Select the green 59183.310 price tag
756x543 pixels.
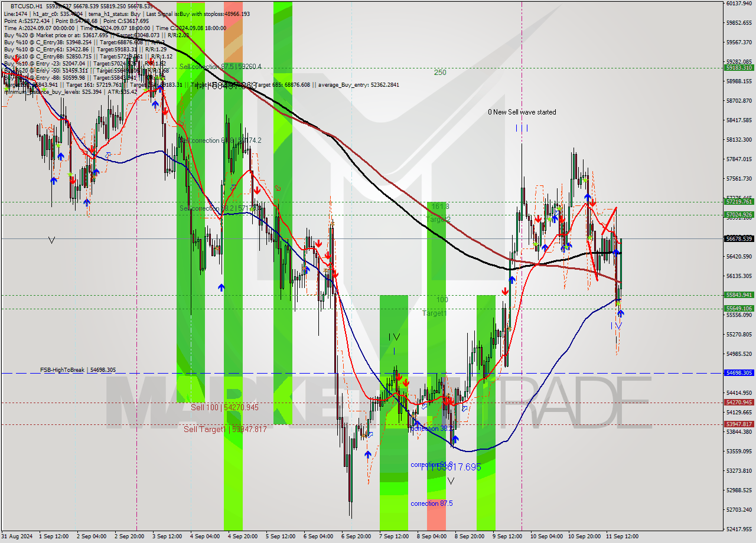(738, 68)
